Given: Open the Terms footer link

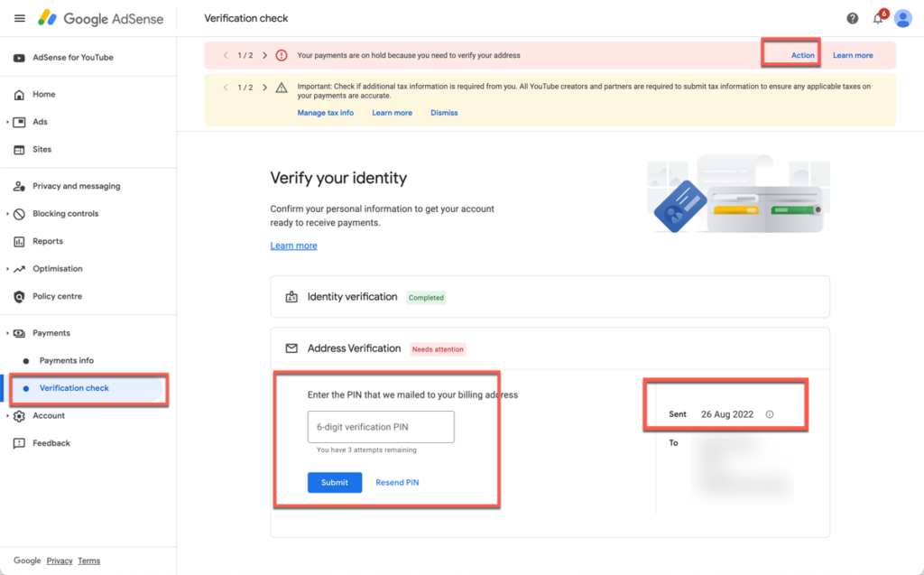Looking at the screenshot, I should pyautogui.click(x=89, y=561).
